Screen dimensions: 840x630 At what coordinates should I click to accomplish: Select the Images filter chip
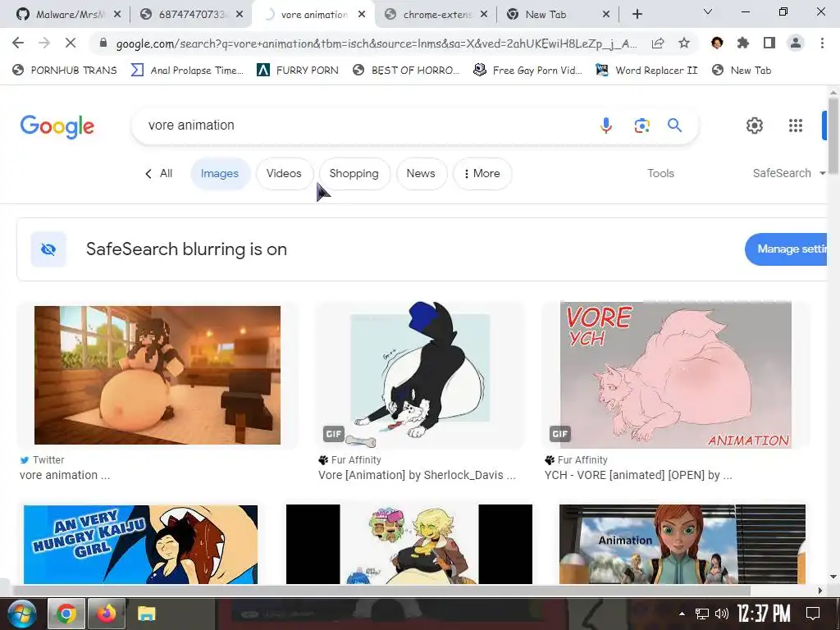(220, 174)
